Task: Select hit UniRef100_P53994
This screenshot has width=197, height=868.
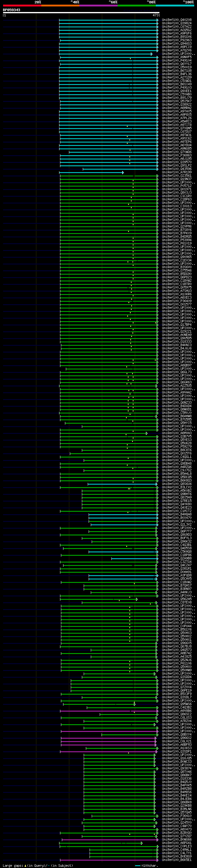Action: click(x=177, y=240)
